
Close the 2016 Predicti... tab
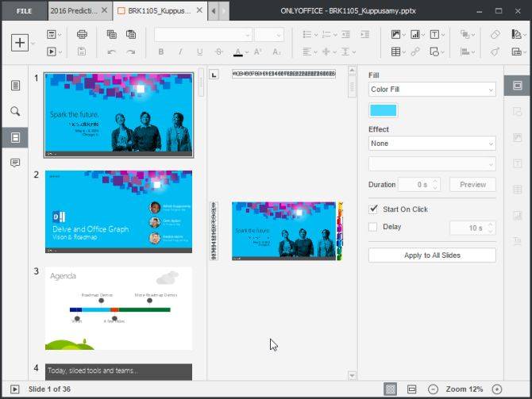click(x=105, y=10)
